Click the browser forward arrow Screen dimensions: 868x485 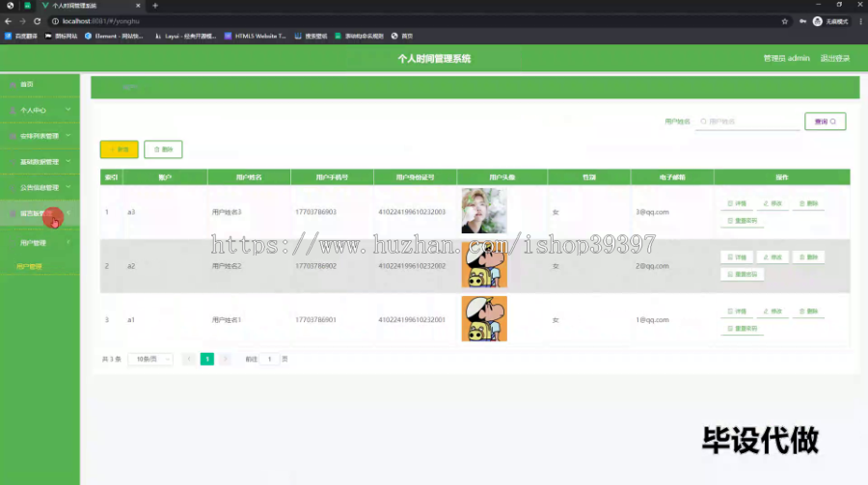click(x=23, y=21)
